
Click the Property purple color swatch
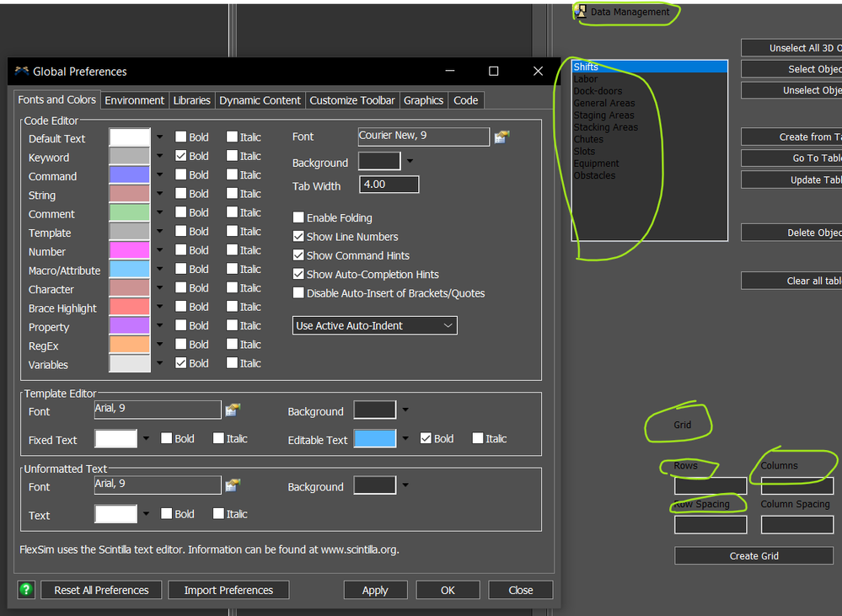(130, 325)
